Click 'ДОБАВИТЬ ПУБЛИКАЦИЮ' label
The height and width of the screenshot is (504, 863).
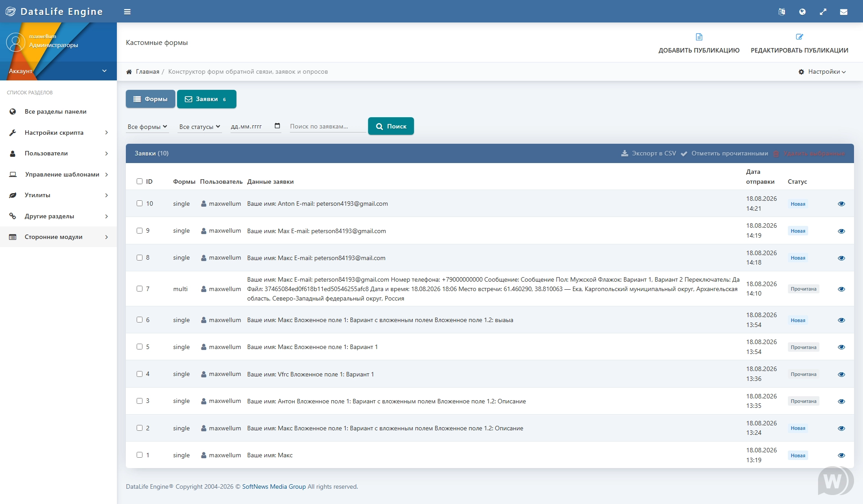pyautogui.click(x=699, y=50)
